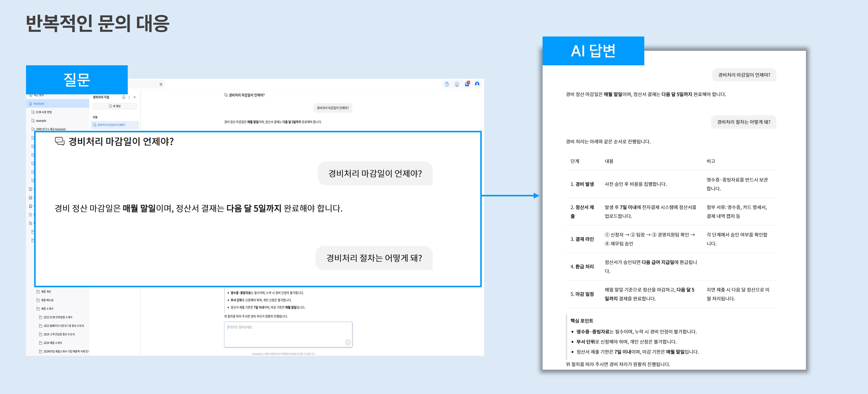Collapse the chat panel with the « chevron

(134, 98)
